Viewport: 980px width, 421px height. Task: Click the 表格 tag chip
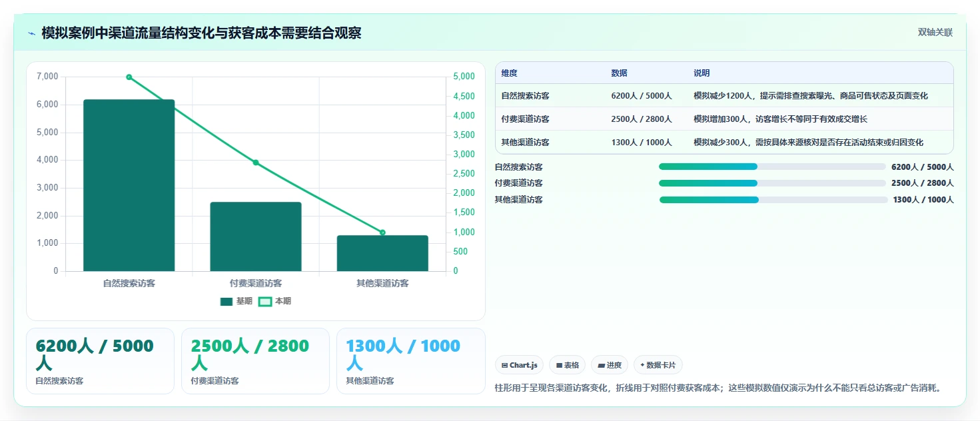click(x=567, y=365)
